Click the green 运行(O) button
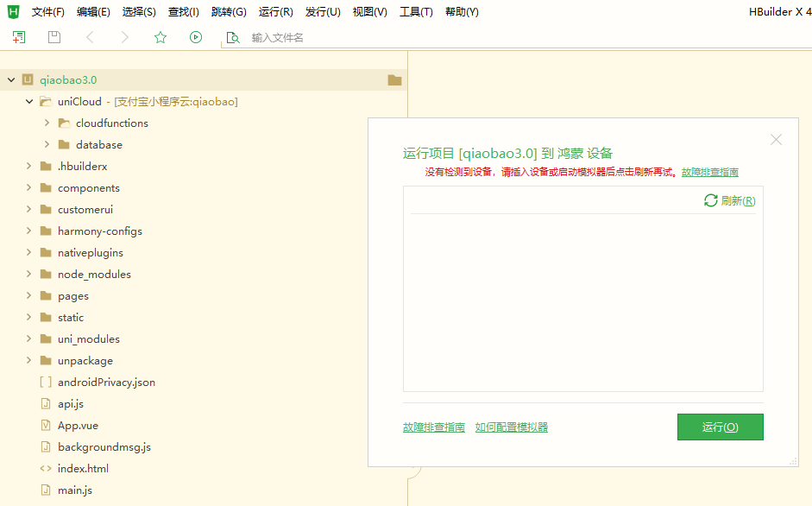The height and width of the screenshot is (506, 812). click(x=720, y=427)
